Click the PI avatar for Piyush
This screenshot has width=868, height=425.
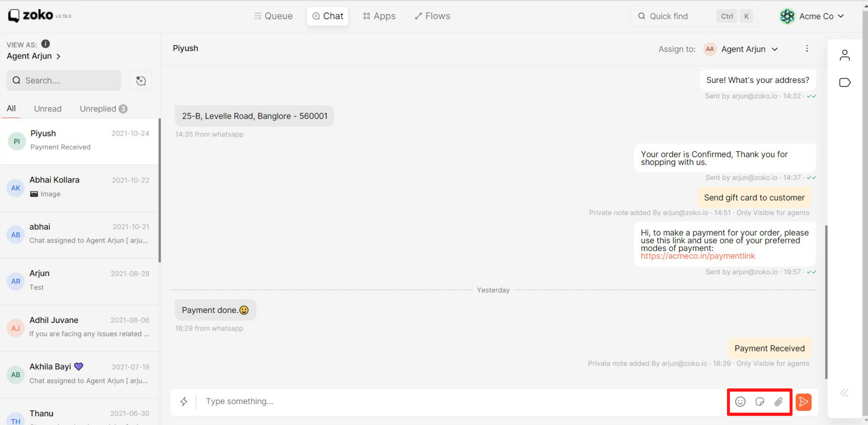pyautogui.click(x=17, y=142)
